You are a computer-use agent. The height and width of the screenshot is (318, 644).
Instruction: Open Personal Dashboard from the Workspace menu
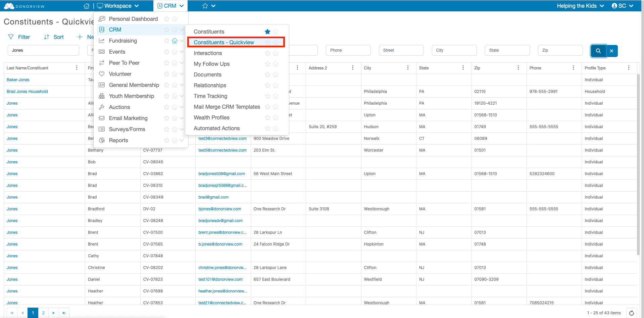pos(133,19)
